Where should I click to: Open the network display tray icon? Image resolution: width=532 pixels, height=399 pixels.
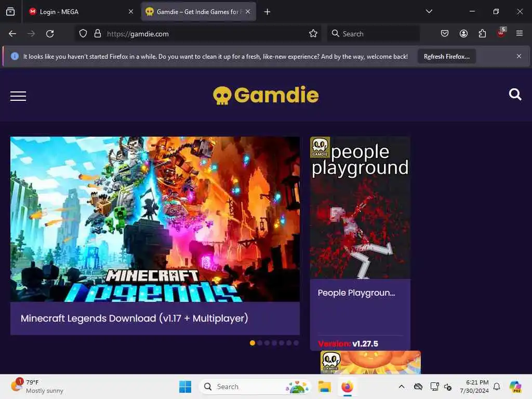(x=434, y=387)
